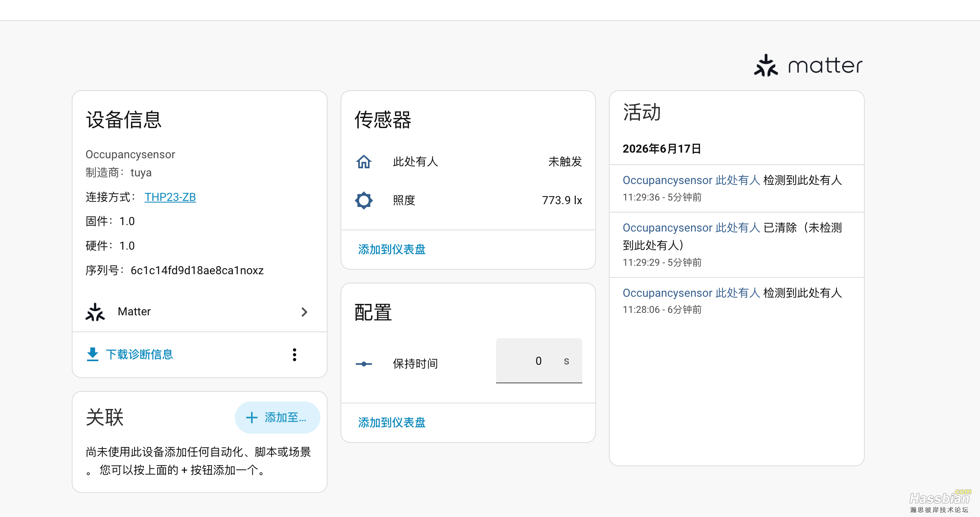
Task: Open the 11:29:29 已清除 activity entry
Action: (x=737, y=245)
